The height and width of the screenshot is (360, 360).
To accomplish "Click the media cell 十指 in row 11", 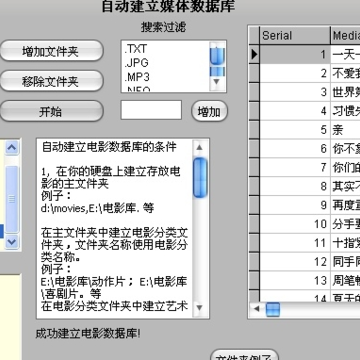I will (x=345, y=243).
